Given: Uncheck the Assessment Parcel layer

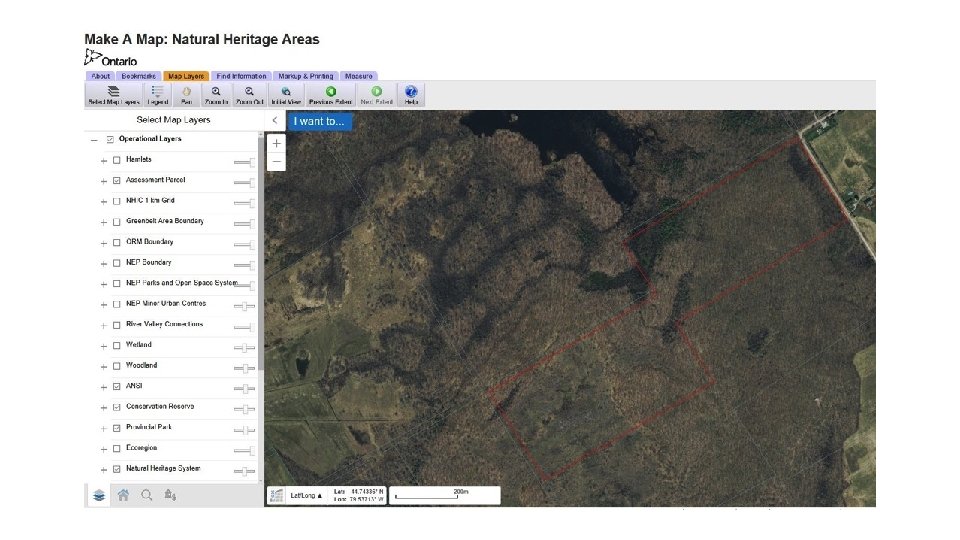Looking at the screenshot, I should [117, 181].
